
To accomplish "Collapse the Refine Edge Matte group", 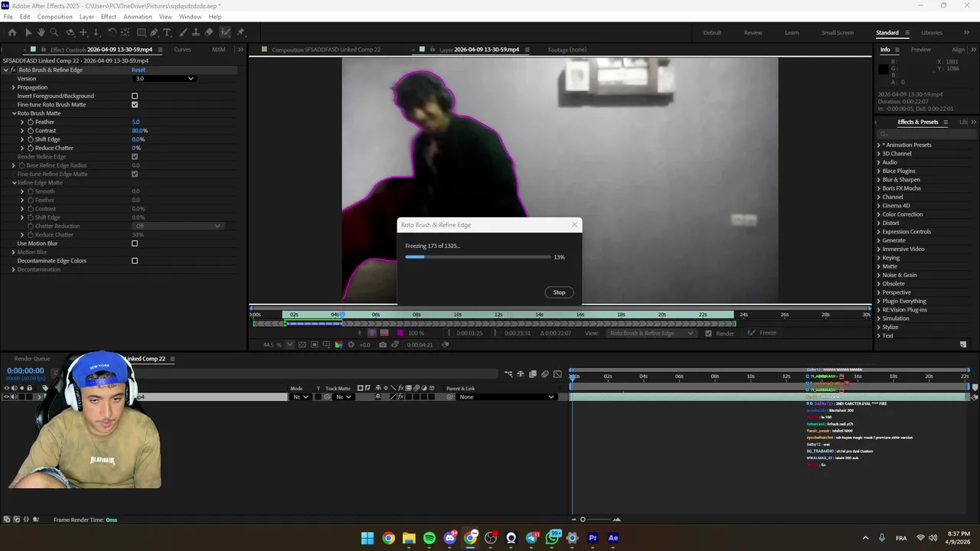I will 14,183.
